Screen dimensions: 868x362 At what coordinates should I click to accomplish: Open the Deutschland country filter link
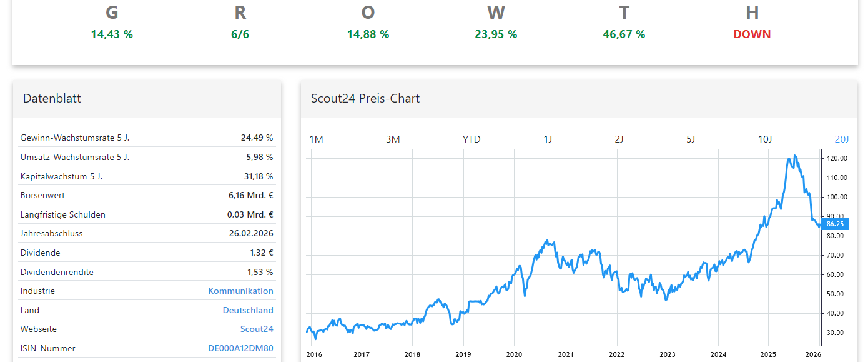(x=248, y=310)
